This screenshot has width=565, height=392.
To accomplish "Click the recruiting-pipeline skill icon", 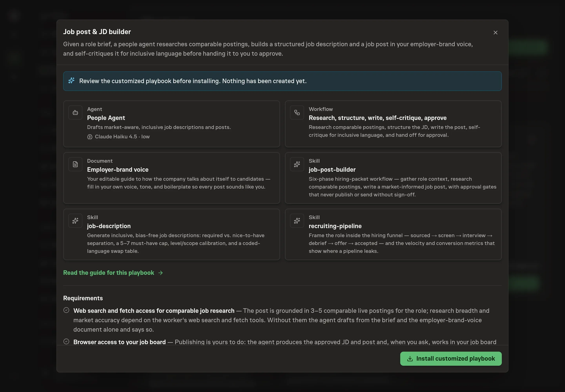I will tap(297, 220).
